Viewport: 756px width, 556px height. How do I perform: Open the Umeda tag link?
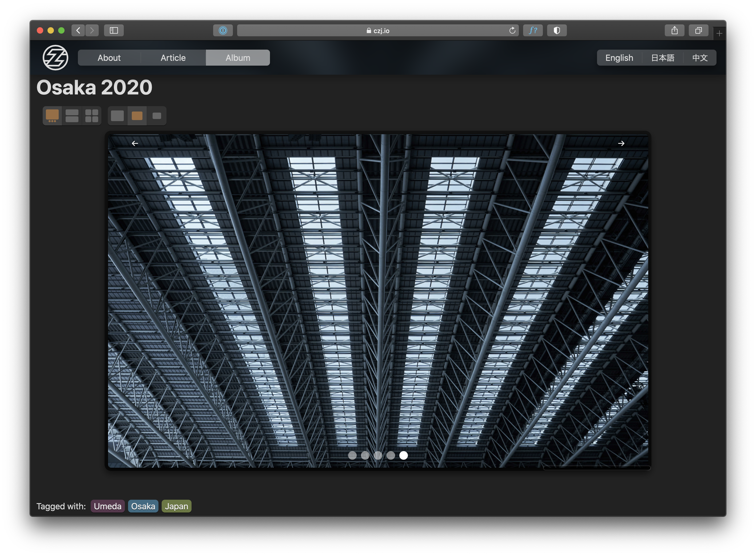[107, 506]
